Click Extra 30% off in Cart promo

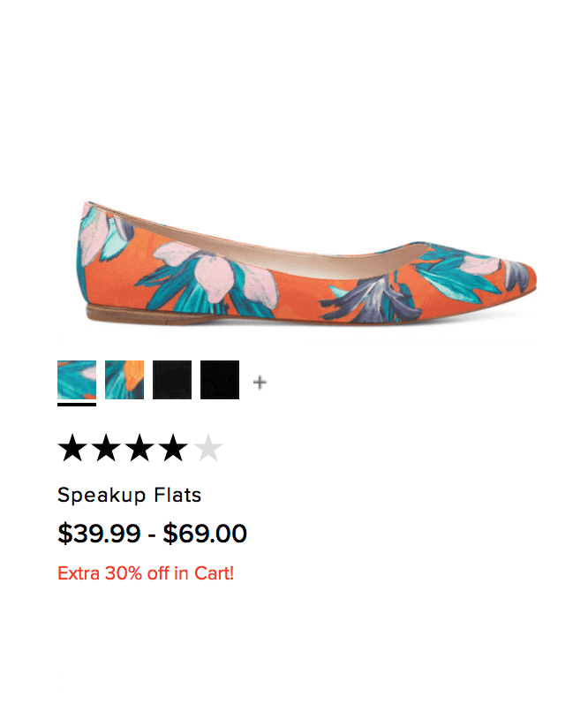146,573
